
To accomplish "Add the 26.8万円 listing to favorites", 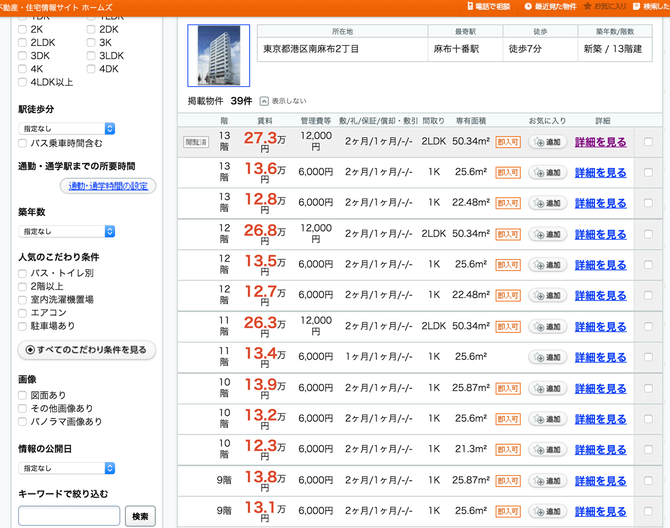I will pyautogui.click(x=548, y=234).
